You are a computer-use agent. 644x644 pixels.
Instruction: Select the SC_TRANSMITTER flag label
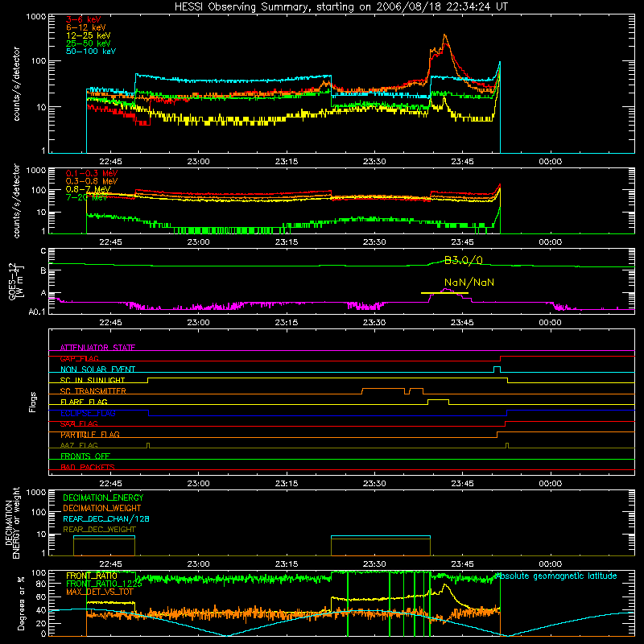(x=93, y=391)
